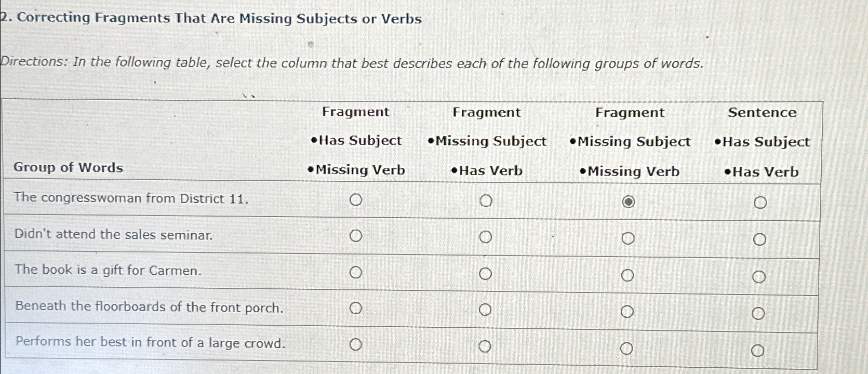Select Has Subject Missing Verb for floorboards row
This screenshot has width=868, height=374.
[357, 308]
